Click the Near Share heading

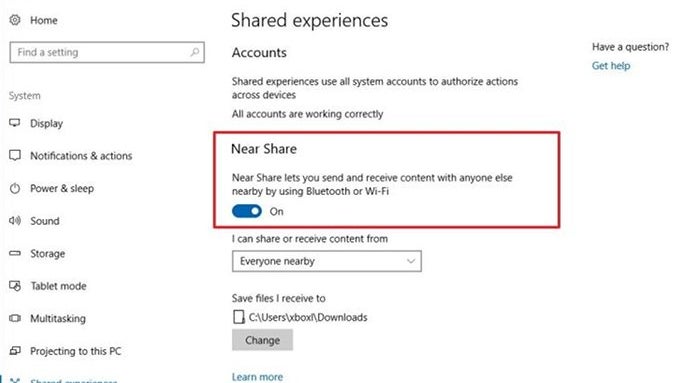point(264,149)
